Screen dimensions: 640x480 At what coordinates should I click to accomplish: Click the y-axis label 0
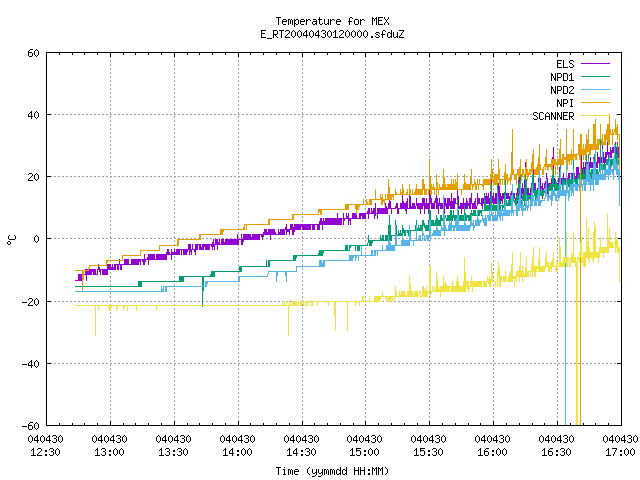click(x=36, y=240)
